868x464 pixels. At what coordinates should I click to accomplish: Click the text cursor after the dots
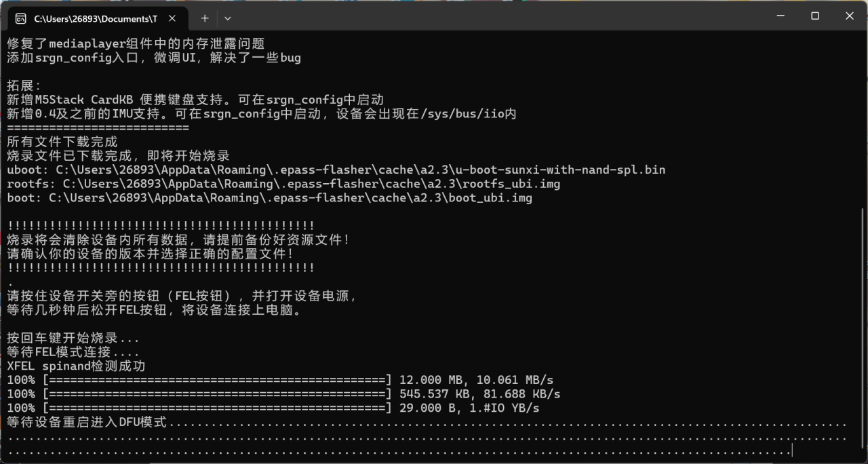792,451
